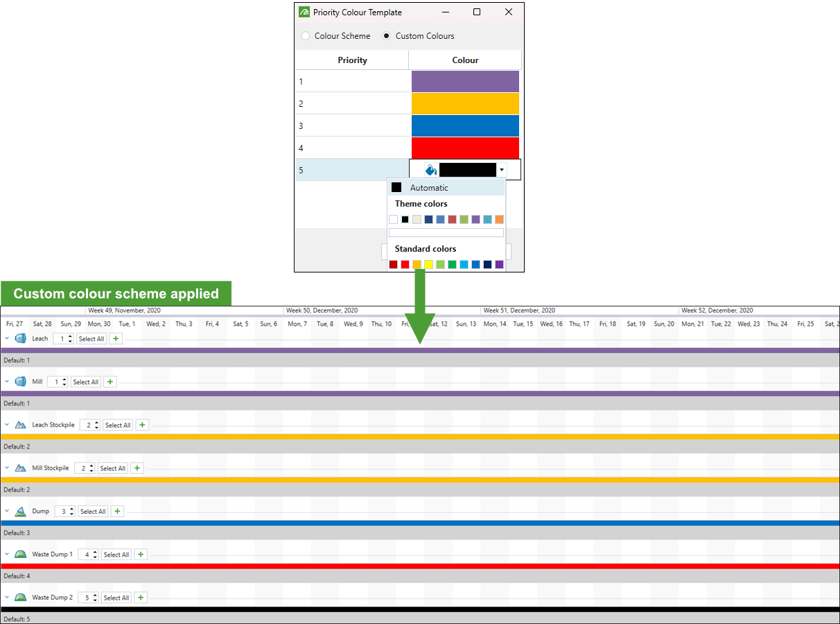Click the green plus for Waste Dump 1
840x624 pixels.
141,555
